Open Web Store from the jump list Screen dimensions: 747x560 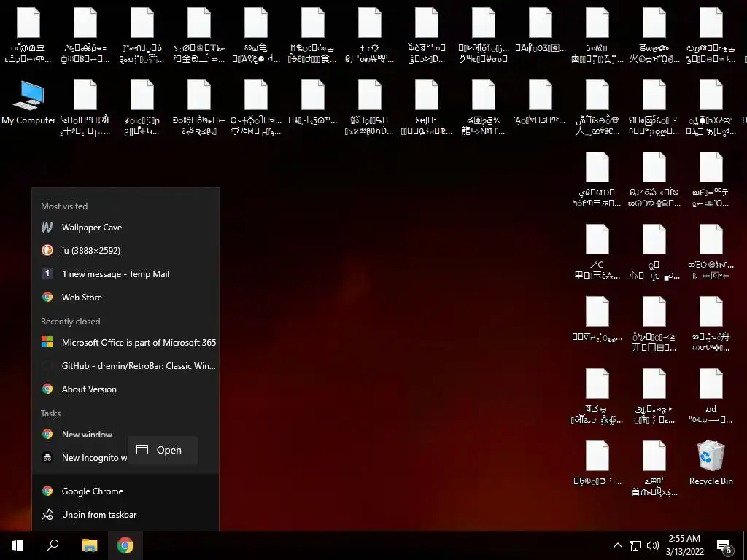coord(125,297)
